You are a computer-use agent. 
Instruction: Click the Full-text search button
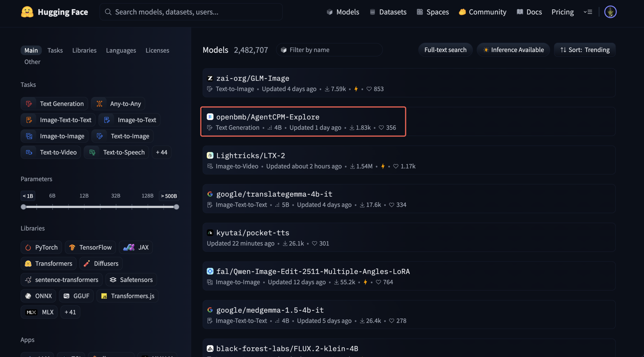[x=445, y=50]
